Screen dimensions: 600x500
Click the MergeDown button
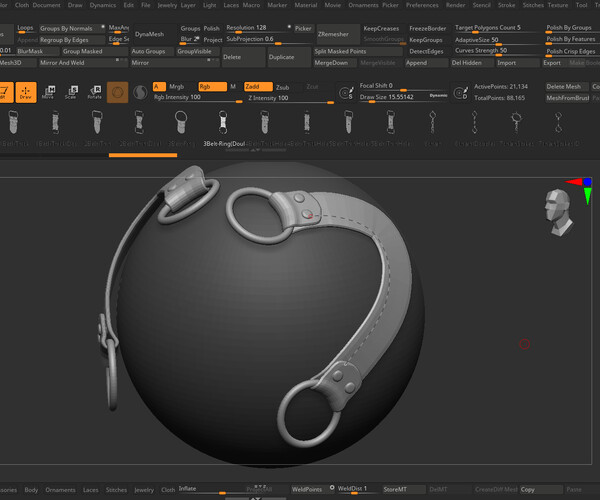[x=335, y=63]
